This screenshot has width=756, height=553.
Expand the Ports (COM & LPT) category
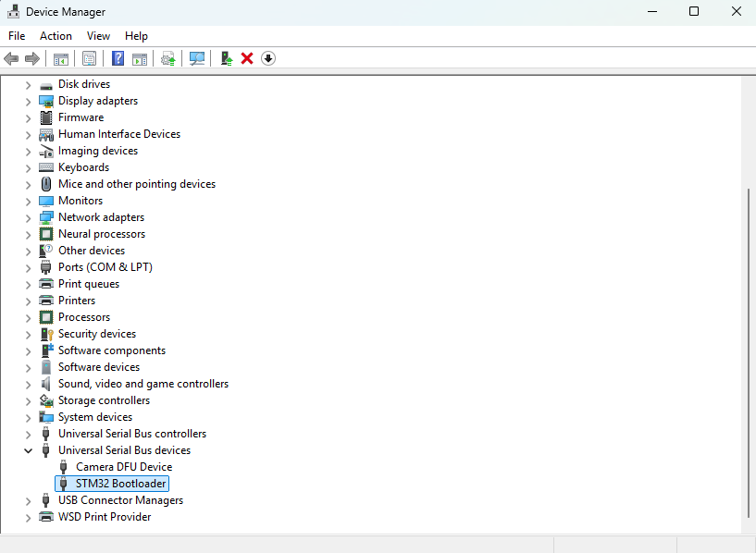click(x=28, y=268)
